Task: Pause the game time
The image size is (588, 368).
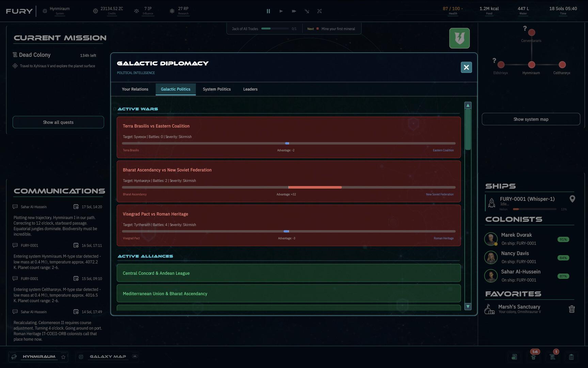Action: click(268, 11)
